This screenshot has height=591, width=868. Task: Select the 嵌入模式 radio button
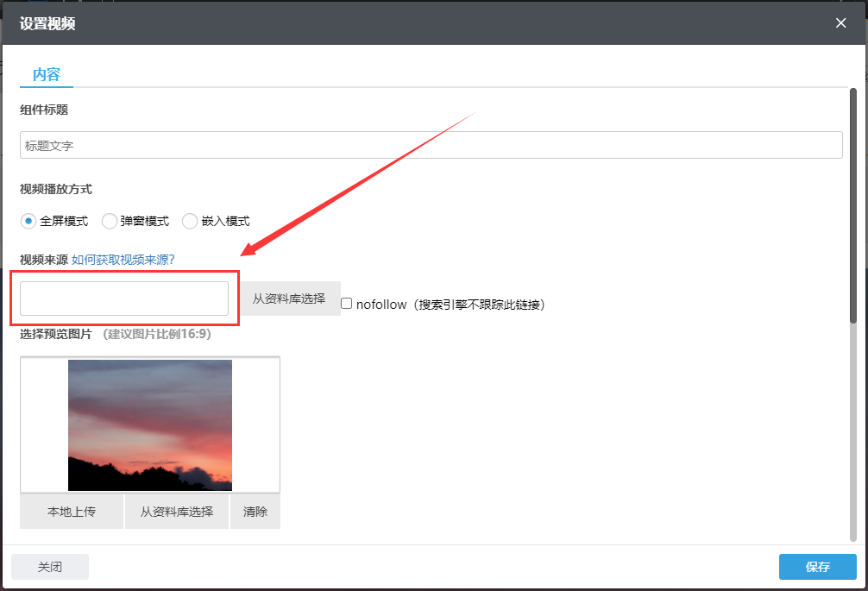[x=190, y=221]
